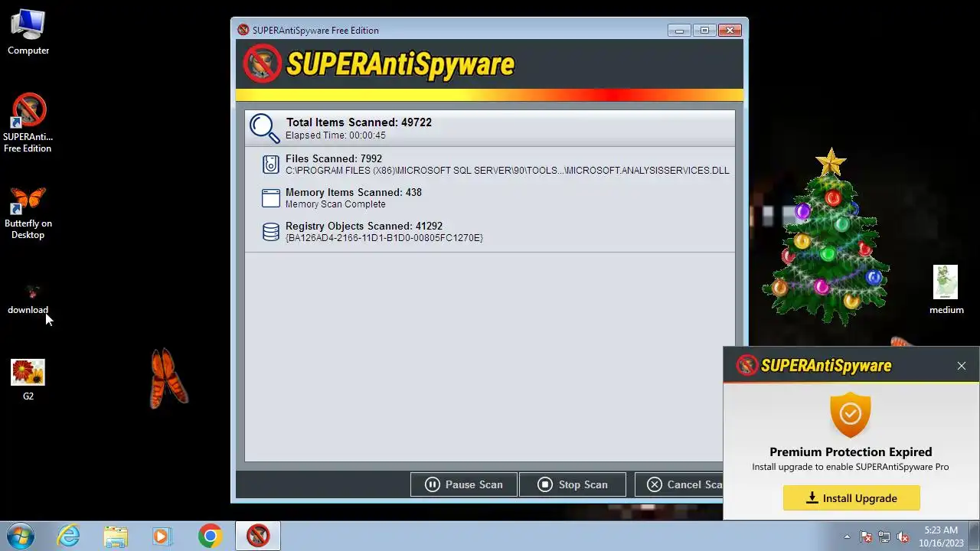Click the Elapsed Time: 00:00:45 text
This screenshot has height=551, width=980.
[335, 135]
